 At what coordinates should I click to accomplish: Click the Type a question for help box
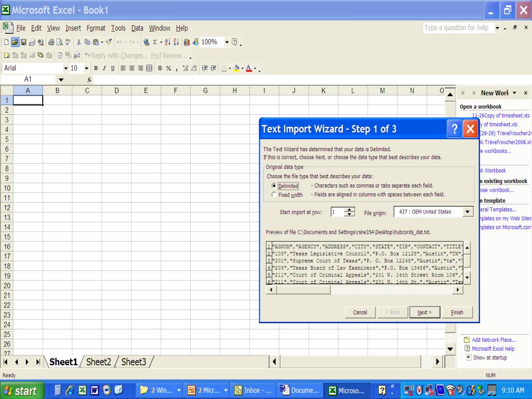click(458, 28)
